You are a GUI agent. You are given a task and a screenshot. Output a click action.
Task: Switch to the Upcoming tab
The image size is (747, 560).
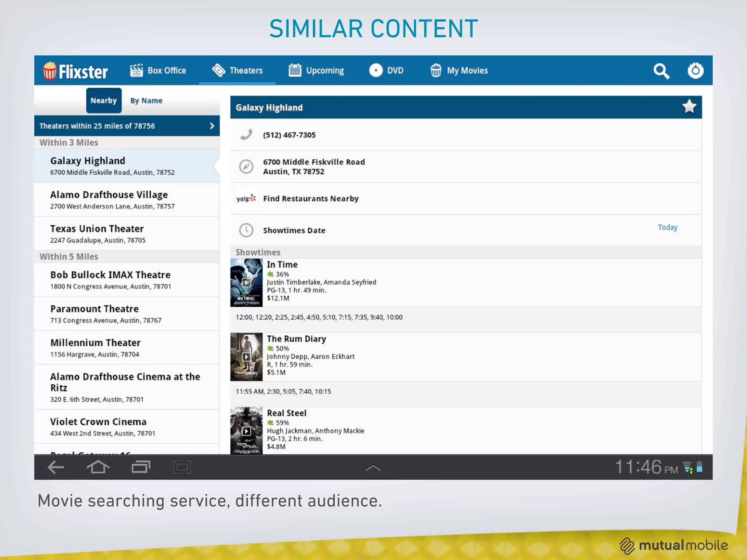(x=316, y=70)
